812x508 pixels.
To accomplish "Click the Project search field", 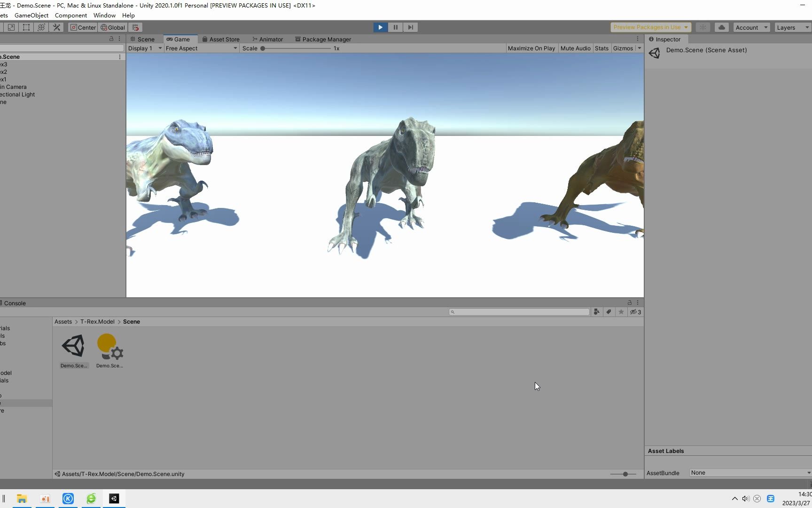I will coord(519,312).
